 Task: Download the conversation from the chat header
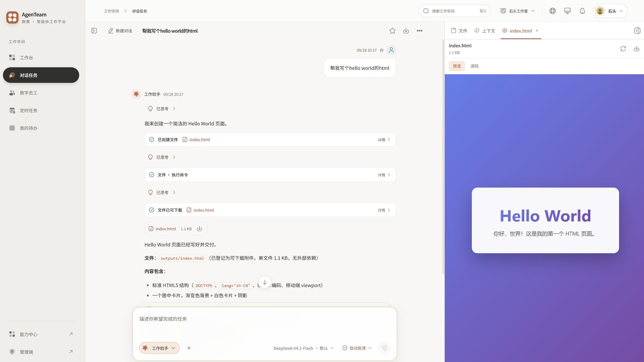[406, 31]
